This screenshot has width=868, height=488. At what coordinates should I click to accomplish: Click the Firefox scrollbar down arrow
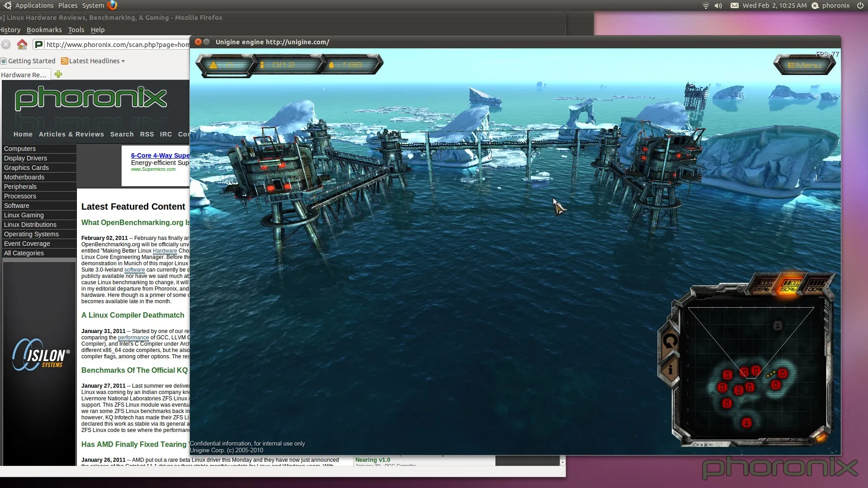click(562, 462)
